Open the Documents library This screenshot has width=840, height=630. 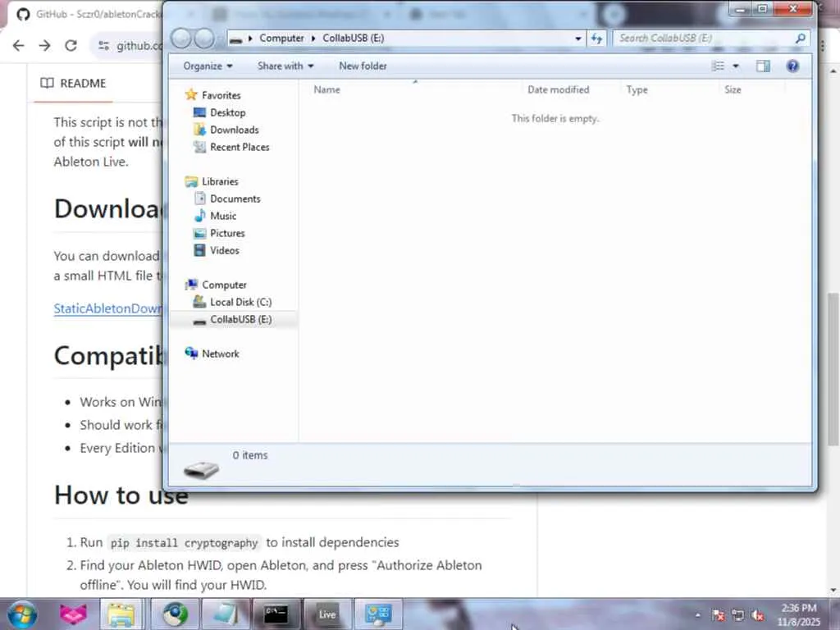point(235,199)
